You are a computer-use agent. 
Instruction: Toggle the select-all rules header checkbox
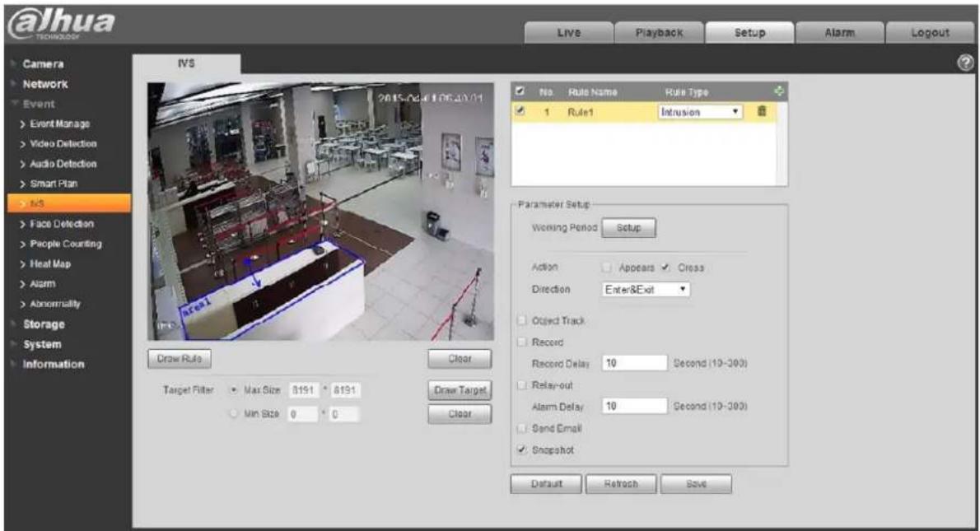coord(520,91)
